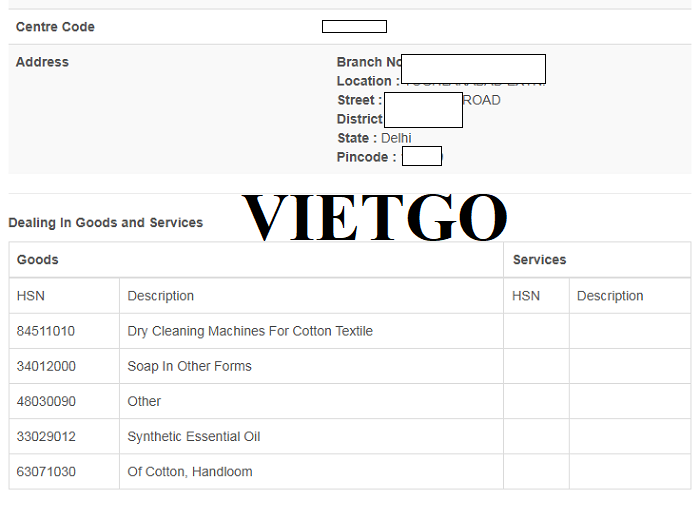Click the Goods HSN subheader
This screenshot has width=700, height=519.
click(31, 296)
